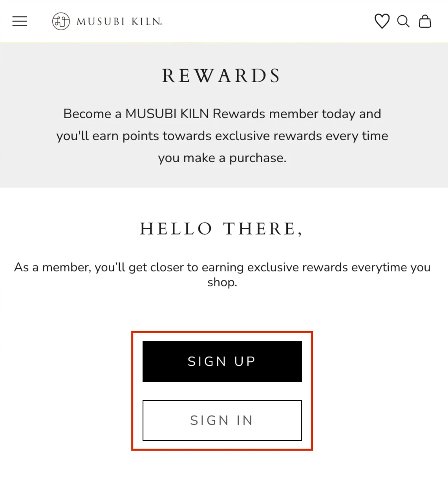The height and width of the screenshot is (478, 448).
Task: Click the 'you make a purchase.' text line
Action: click(222, 158)
